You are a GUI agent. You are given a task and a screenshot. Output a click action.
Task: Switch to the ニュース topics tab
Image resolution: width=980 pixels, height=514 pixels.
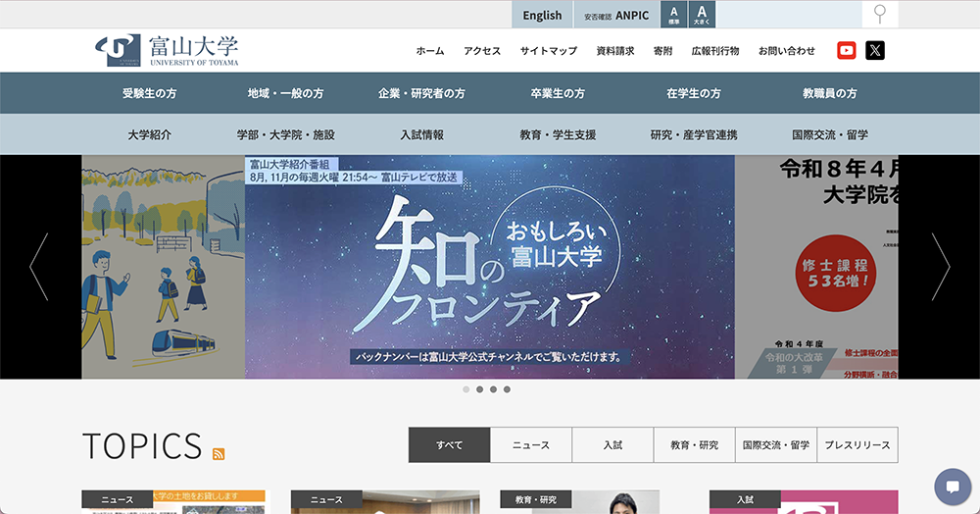(x=531, y=445)
